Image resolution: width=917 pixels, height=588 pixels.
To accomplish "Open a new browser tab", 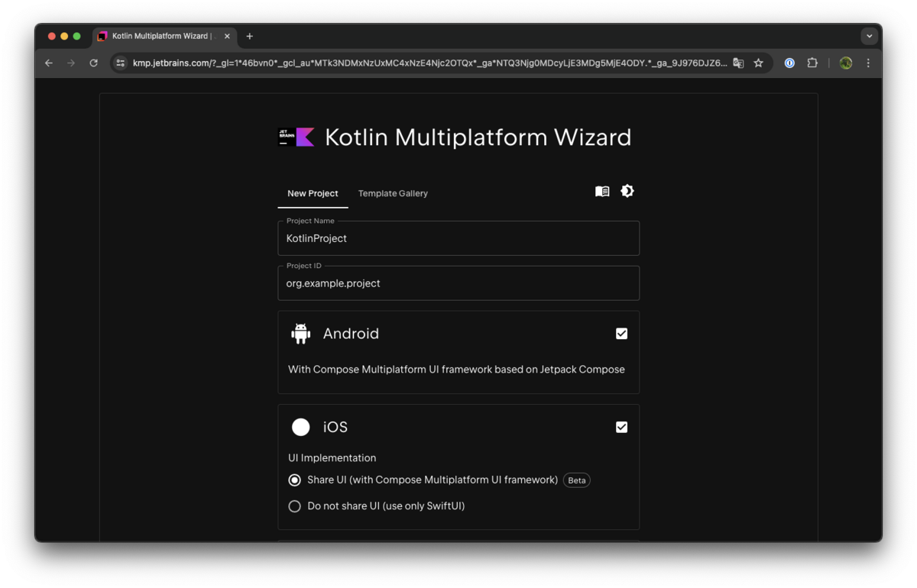I will (249, 36).
